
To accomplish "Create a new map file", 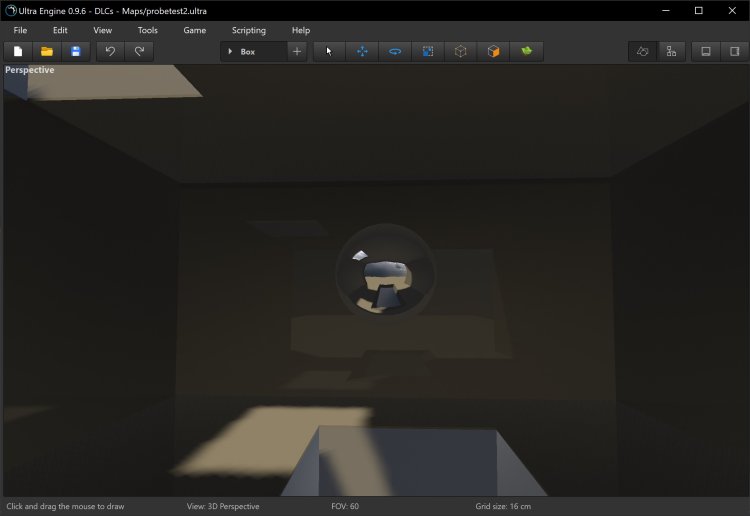I will 18,51.
